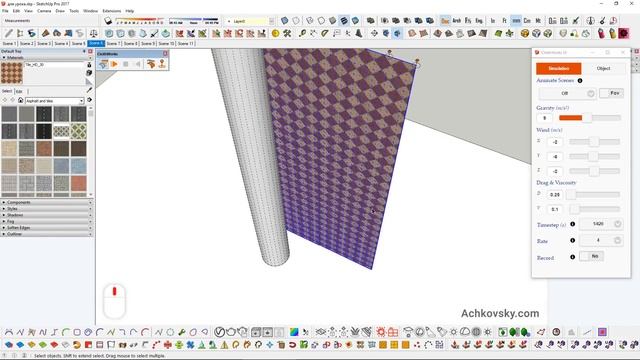Click the materials Details arrow icon
Screen dimensions: 640x360
(x=89, y=100)
